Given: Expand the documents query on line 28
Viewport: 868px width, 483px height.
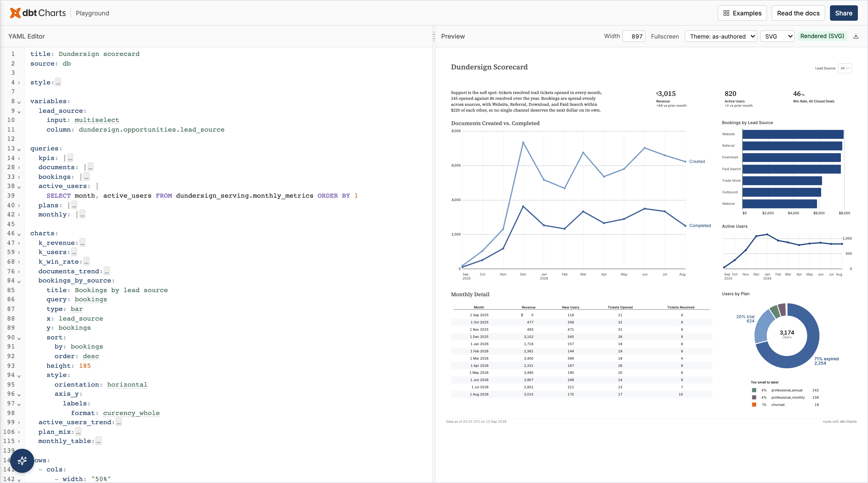Looking at the screenshot, I should click(19, 168).
